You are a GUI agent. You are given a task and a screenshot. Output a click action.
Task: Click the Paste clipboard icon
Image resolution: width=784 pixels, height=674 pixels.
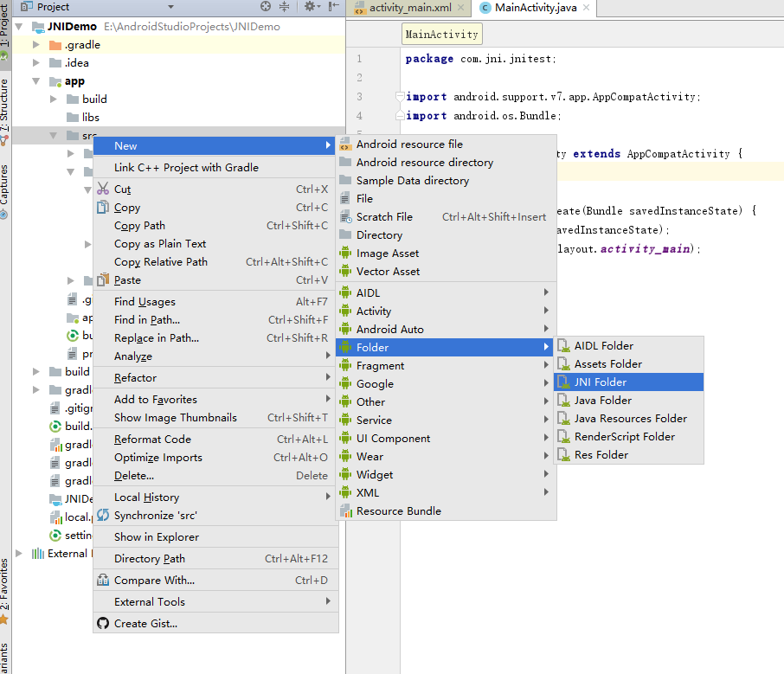pos(103,280)
